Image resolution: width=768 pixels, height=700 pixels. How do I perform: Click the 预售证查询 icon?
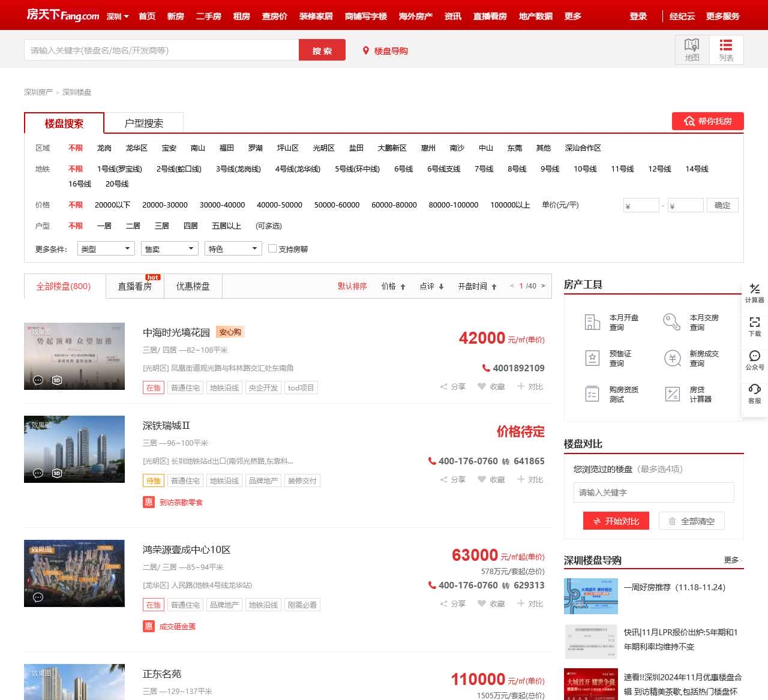click(x=592, y=358)
